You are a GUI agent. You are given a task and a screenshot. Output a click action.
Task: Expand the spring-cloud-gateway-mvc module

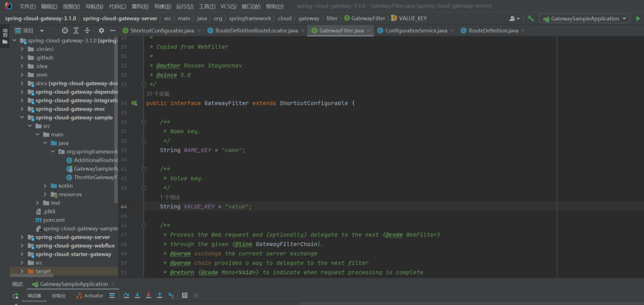click(x=22, y=109)
